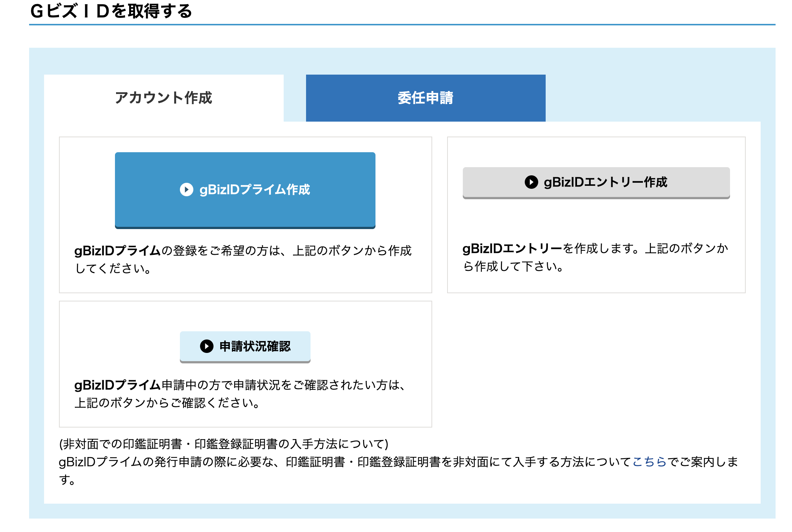The image size is (792, 532).
Task: Follow the こちら link
Action: (649, 462)
